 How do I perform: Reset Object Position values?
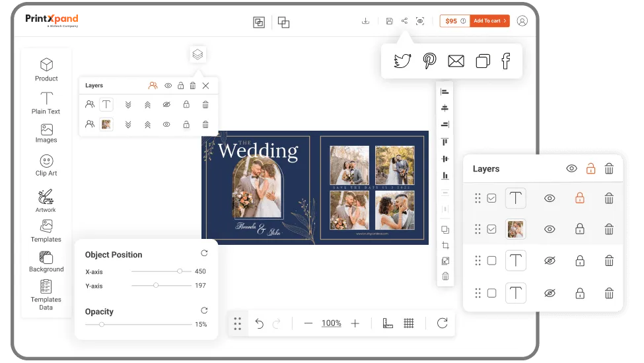(204, 253)
